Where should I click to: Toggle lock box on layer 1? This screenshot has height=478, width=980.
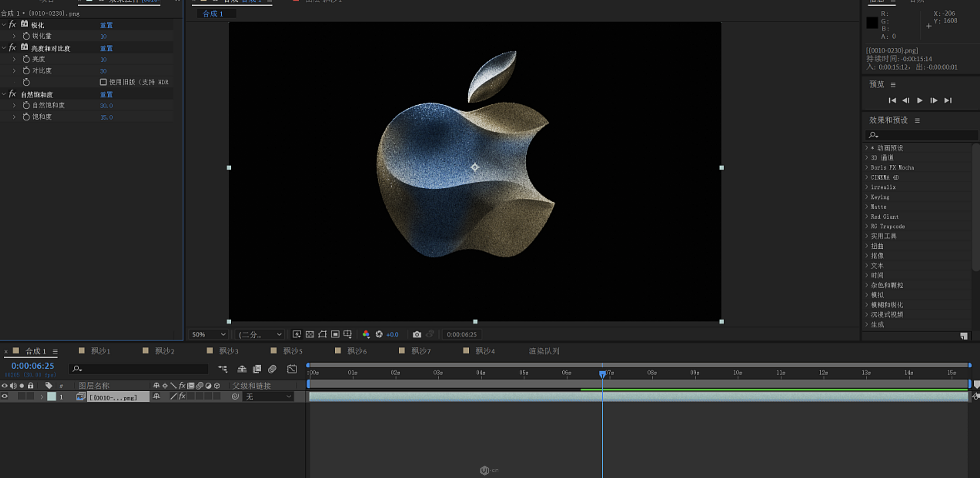click(x=31, y=397)
